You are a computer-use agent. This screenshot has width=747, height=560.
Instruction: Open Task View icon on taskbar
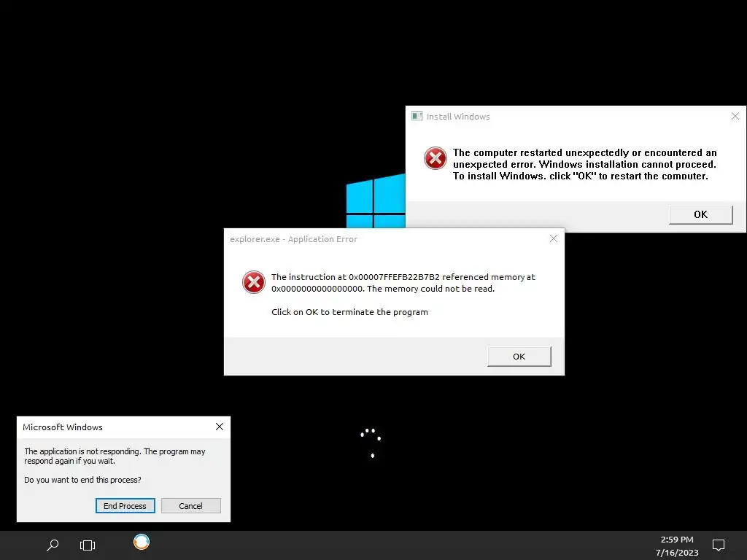88,545
